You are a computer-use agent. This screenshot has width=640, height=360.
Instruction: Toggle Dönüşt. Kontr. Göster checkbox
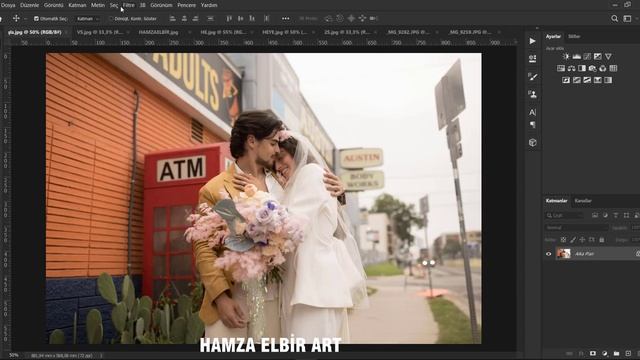click(x=111, y=18)
